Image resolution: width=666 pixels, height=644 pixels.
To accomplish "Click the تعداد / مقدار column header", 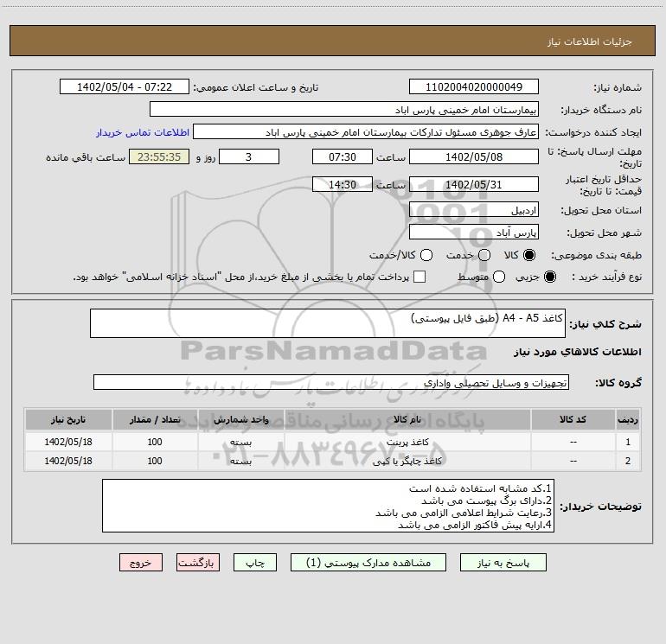I will pos(155,419).
